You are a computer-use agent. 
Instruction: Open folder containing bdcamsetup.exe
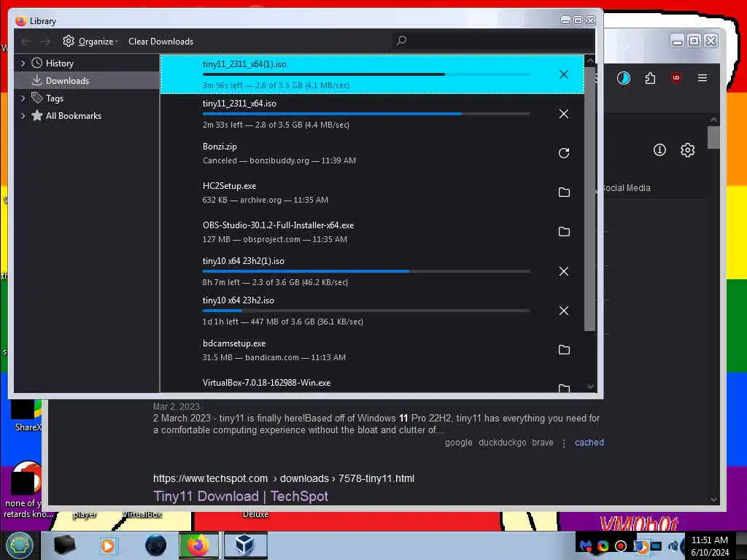pyautogui.click(x=564, y=350)
